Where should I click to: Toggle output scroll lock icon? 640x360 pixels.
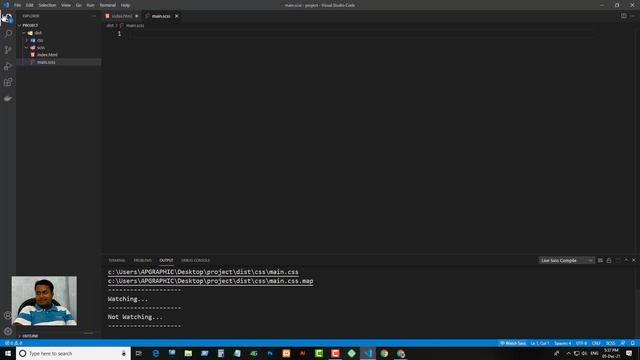click(x=609, y=260)
